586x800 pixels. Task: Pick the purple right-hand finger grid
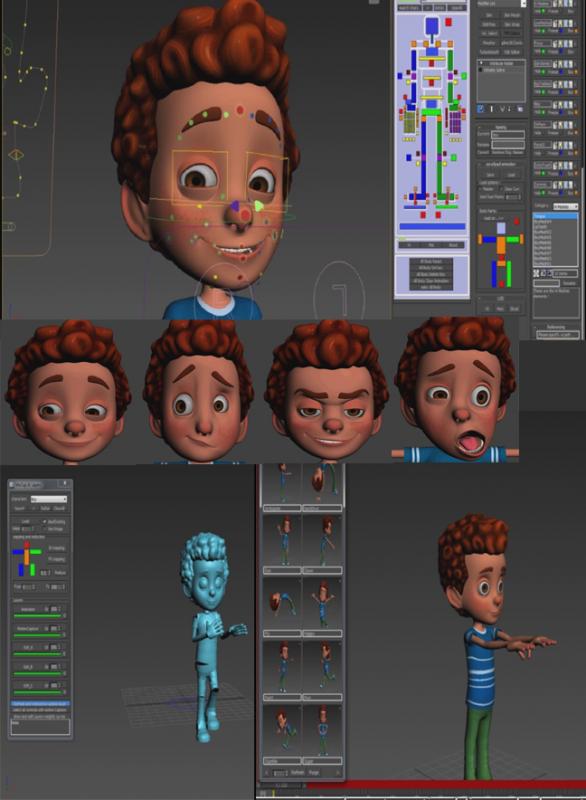[455, 122]
